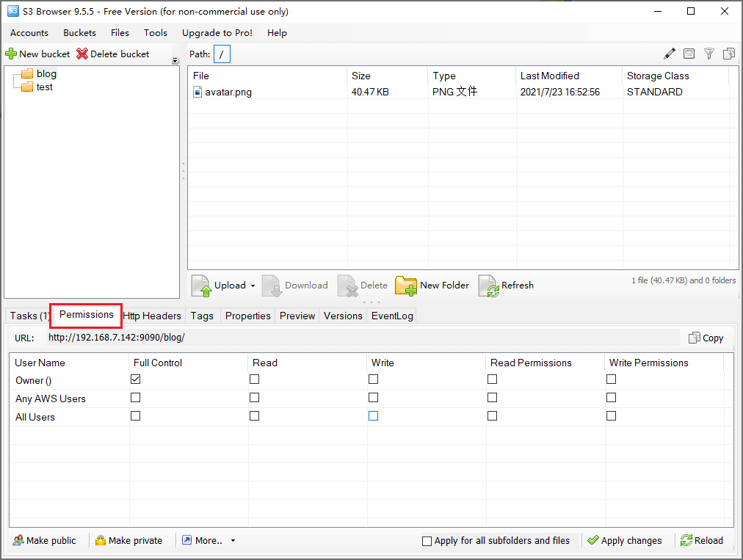Screen dimensions: 743x560
Task: Open the Files menu
Action: (120, 33)
